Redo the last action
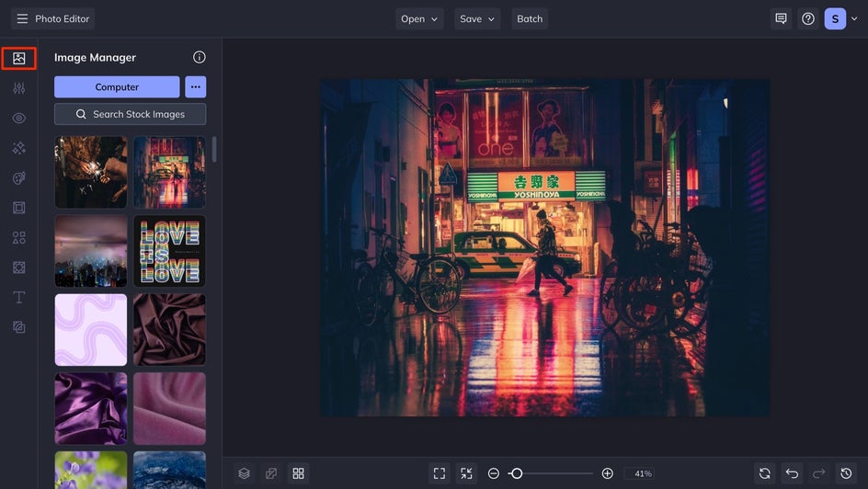Image resolution: width=868 pixels, height=489 pixels. [818, 473]
